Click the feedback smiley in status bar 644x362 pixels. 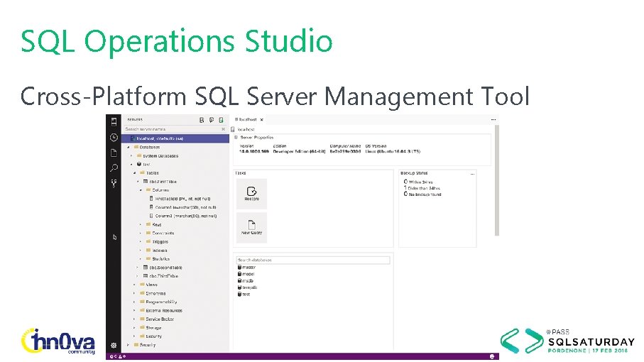[x=491, y=356]
